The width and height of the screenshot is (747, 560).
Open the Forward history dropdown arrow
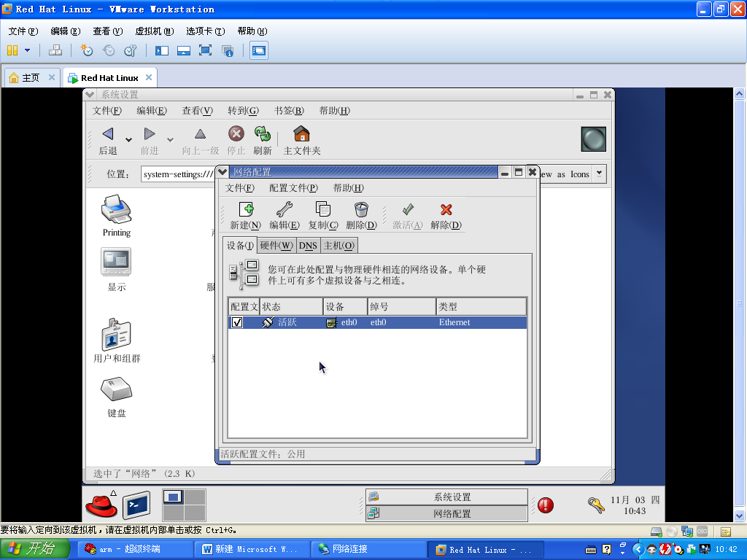coord(170,139)
